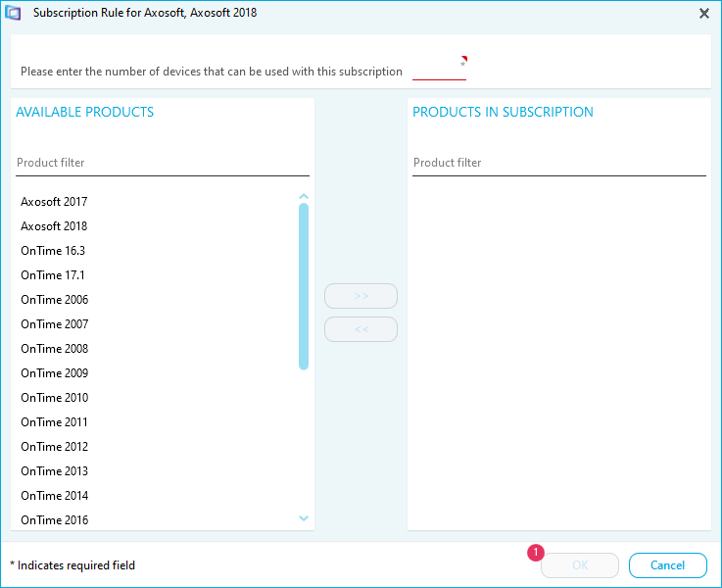Click the application icon in the title bar

point(14,14)
